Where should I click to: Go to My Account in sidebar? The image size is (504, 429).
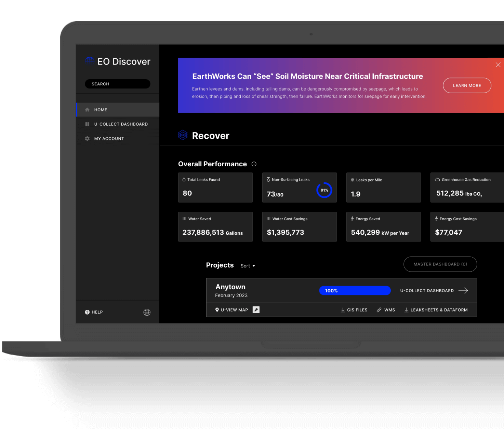pos(109,139)
